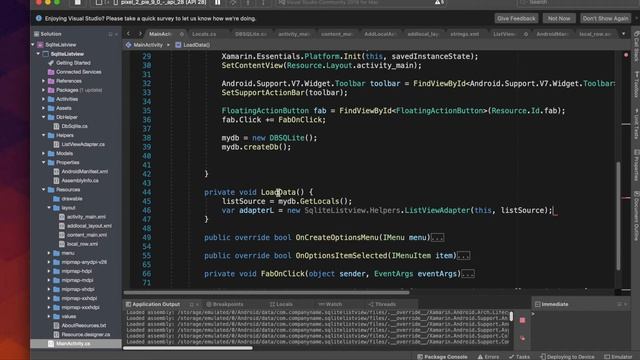Click Application Output horizontal scrollbar
This screenshot has width=640, height=360.
pos(188,348)
